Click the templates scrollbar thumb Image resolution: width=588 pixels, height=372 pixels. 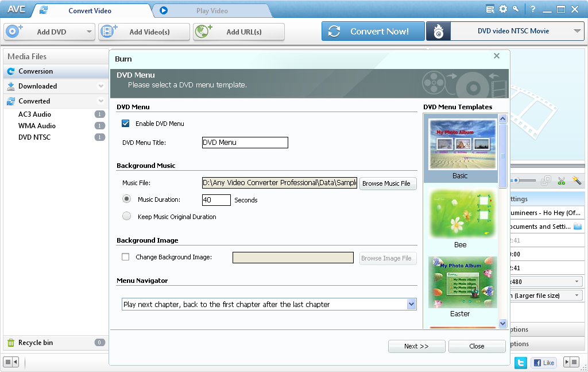tap(503, 156)
